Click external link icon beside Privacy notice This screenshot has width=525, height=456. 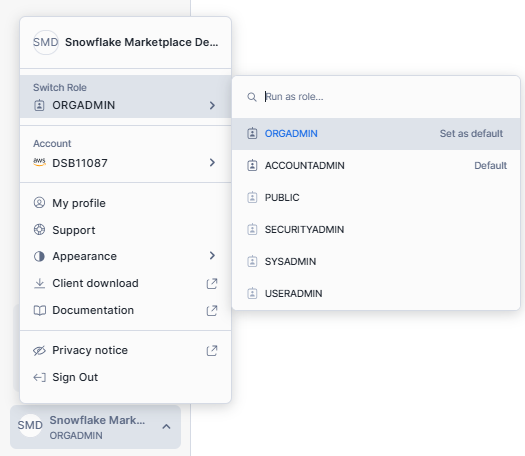(212, 351)
